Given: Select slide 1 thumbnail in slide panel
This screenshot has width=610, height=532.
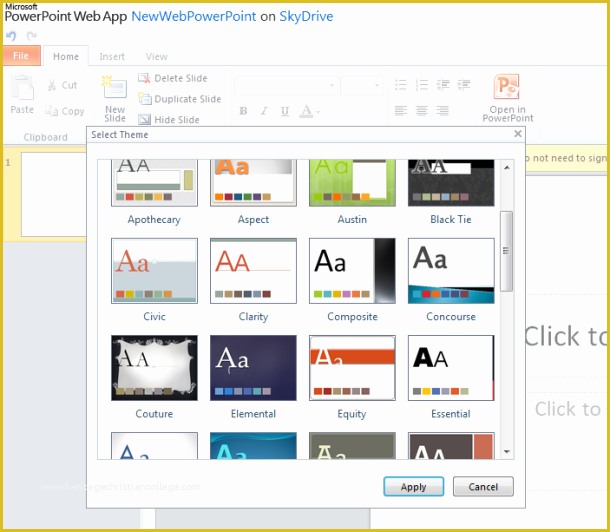Looking at the screenshot, I should click(x=54, y=194).
